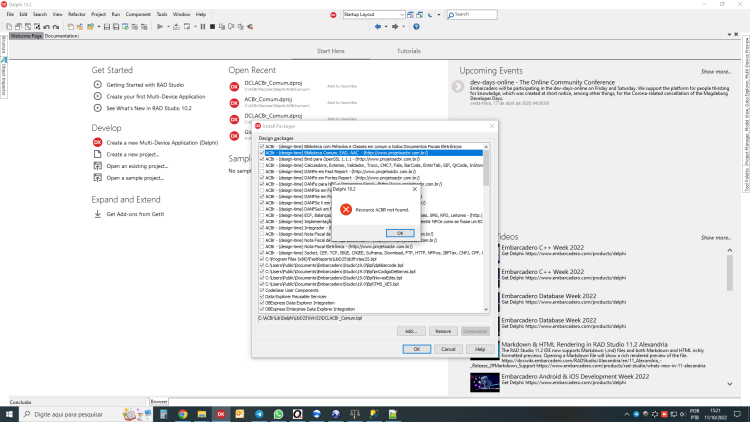Click the Upcoming Events Show more link
Screen dimensions: 750x422
coord(716,71)
